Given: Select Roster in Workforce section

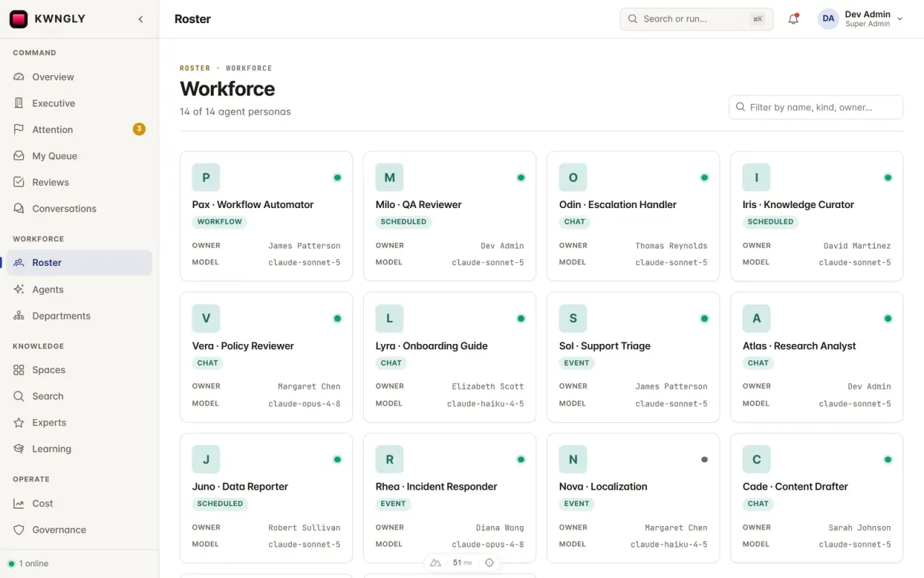Looking at the screenshot, I should 79,263.
